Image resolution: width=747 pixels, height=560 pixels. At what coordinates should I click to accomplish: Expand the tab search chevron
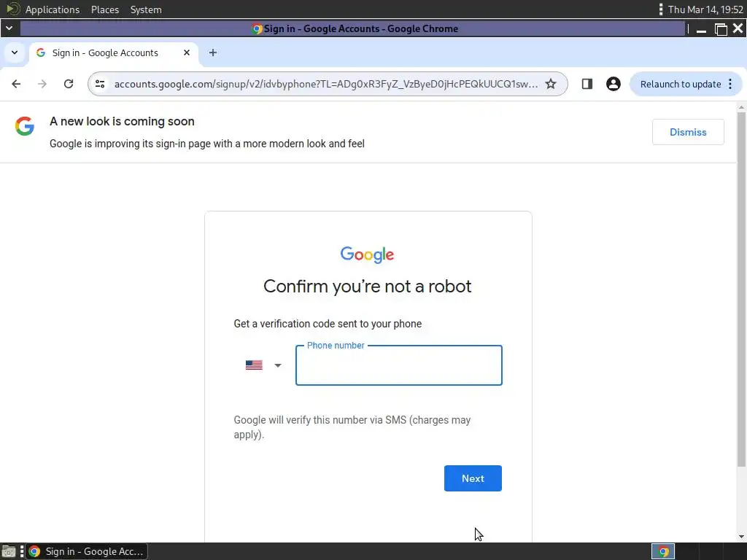(x=15, y=52)
